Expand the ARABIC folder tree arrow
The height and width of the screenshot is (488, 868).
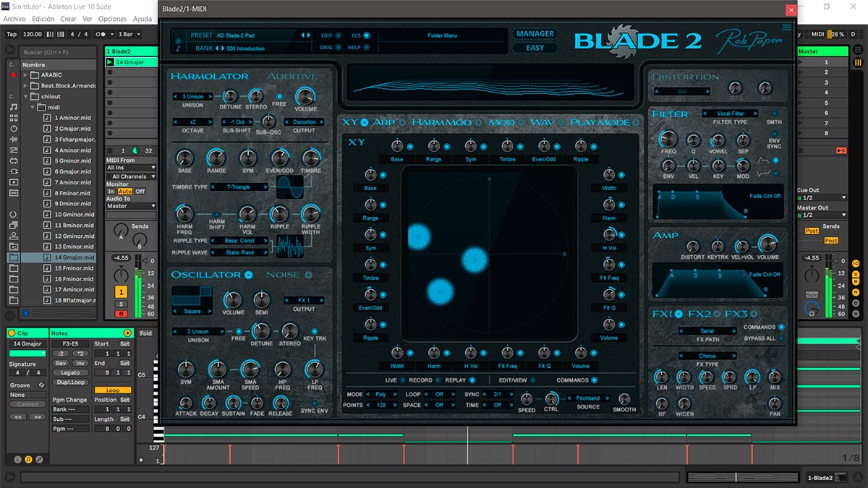click(25, 75)
